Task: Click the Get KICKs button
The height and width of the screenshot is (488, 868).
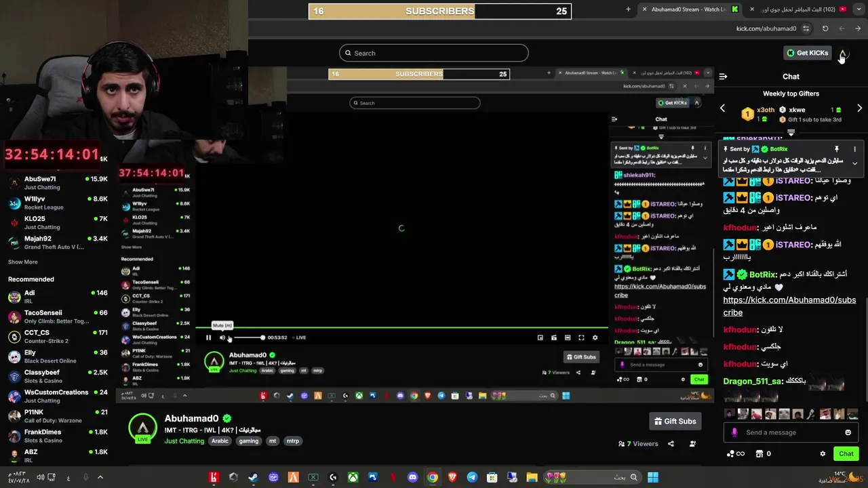Action: coord(807,53)
